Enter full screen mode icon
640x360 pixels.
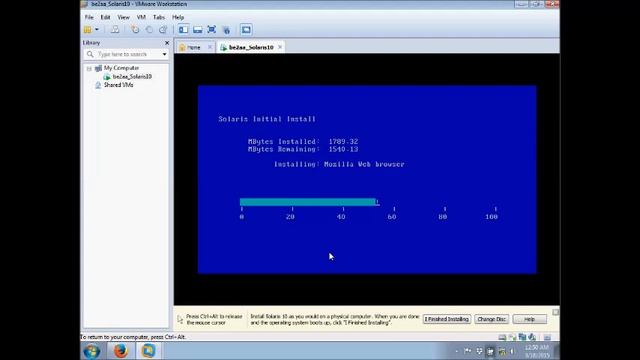[211, 29]
